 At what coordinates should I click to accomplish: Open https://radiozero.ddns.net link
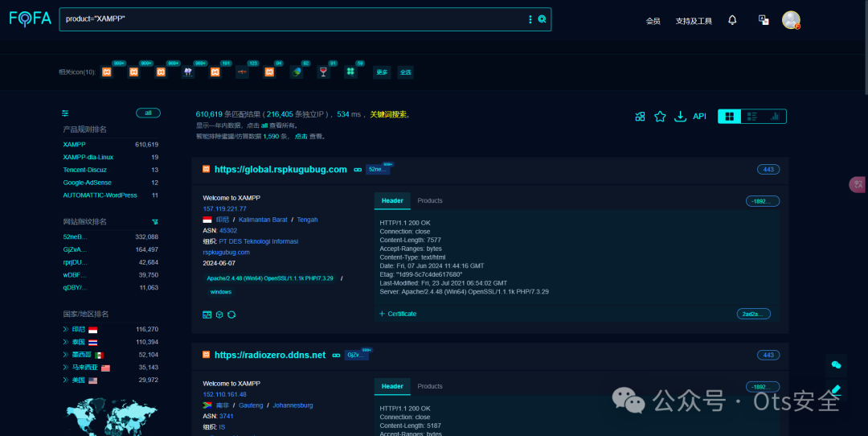[x=269, y=355]
